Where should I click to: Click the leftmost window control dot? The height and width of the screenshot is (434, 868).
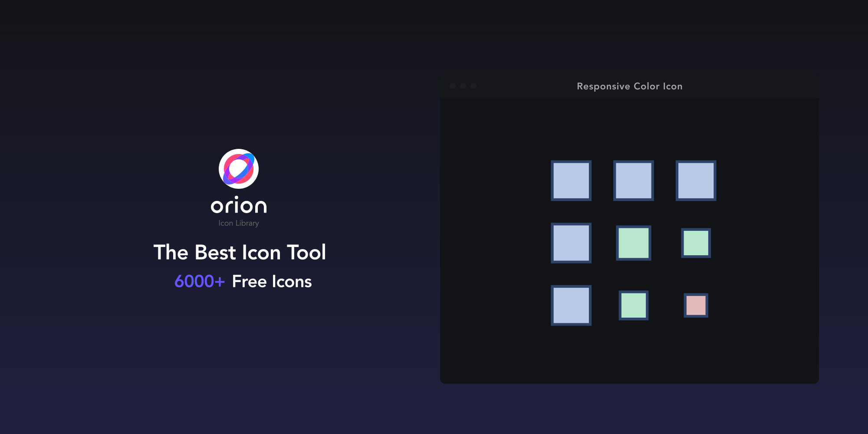(x=453, y=86)
